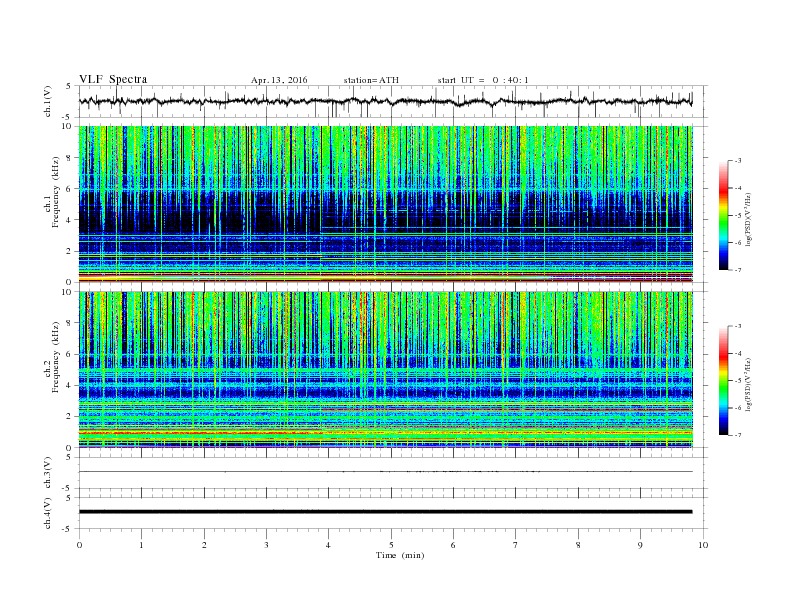Screen dimensions: 792x612
Task: Click the ch.1 color bar "log(PSD)(V²/Hz)" label
Action: 748,219
